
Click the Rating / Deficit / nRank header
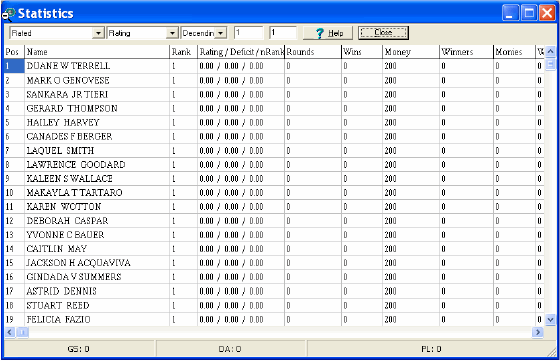tap(241, 52)
